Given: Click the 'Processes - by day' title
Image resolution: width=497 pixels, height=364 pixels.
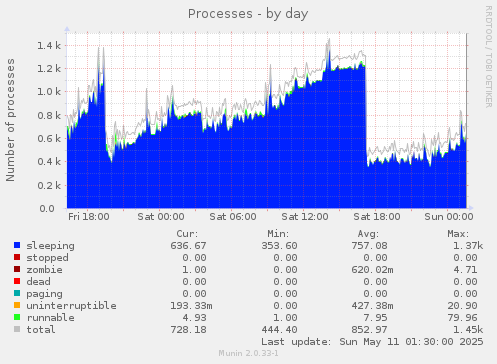Looking at the screenshot, I should pyautogui.click(x=248, y=14).
